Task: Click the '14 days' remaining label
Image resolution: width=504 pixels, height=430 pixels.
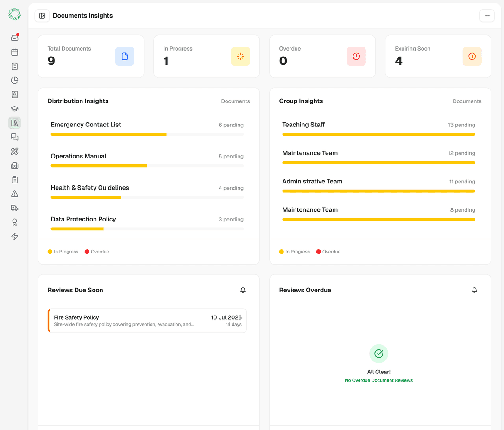Action: pos(233,324)
